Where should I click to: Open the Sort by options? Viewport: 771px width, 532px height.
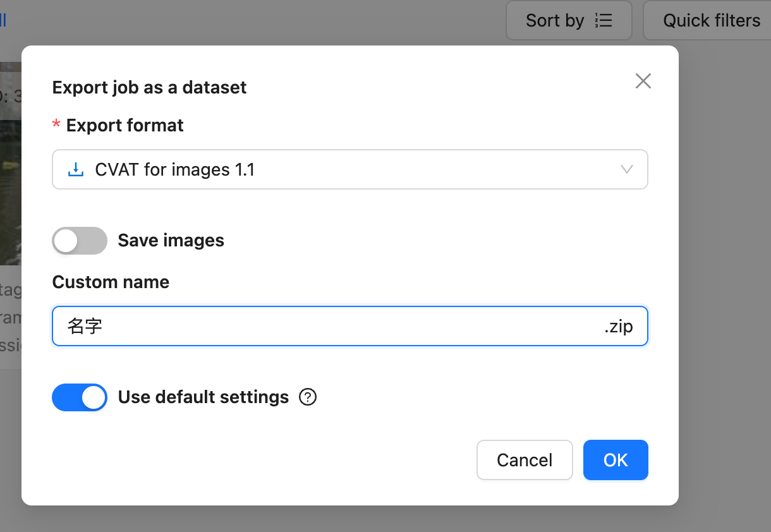pyautogui.click(x=569, y=20)
